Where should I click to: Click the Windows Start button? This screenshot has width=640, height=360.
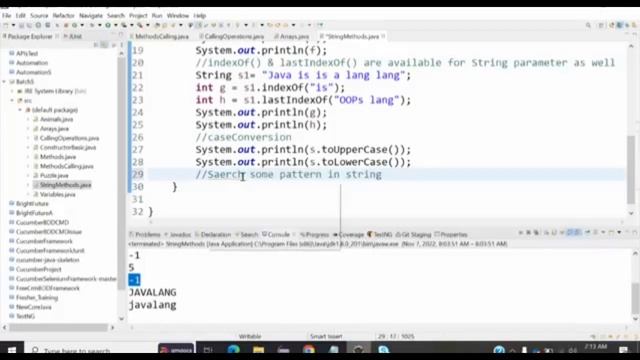[x=11, y=350]
